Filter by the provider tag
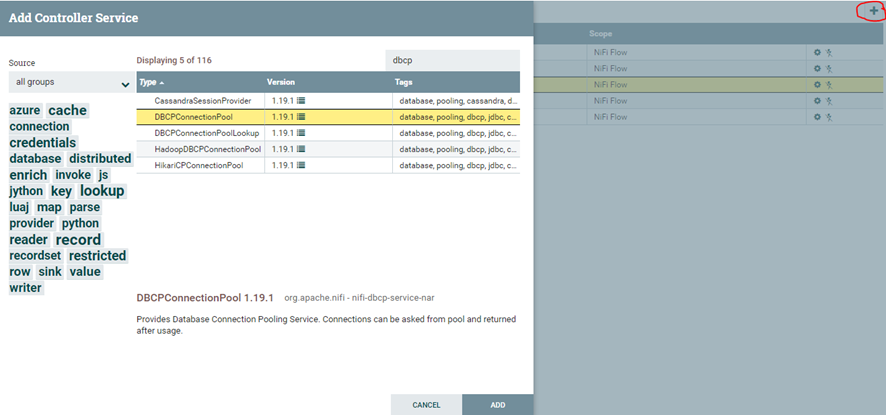This screenshot has height=415, width=886. (32, 223)
